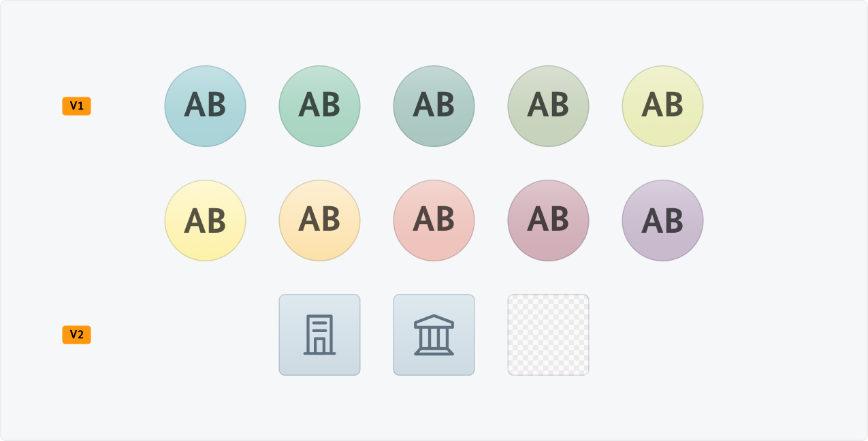Click the orange AB avatar in the second row
The height and width of the screenshot is (441, 868).
319,220
